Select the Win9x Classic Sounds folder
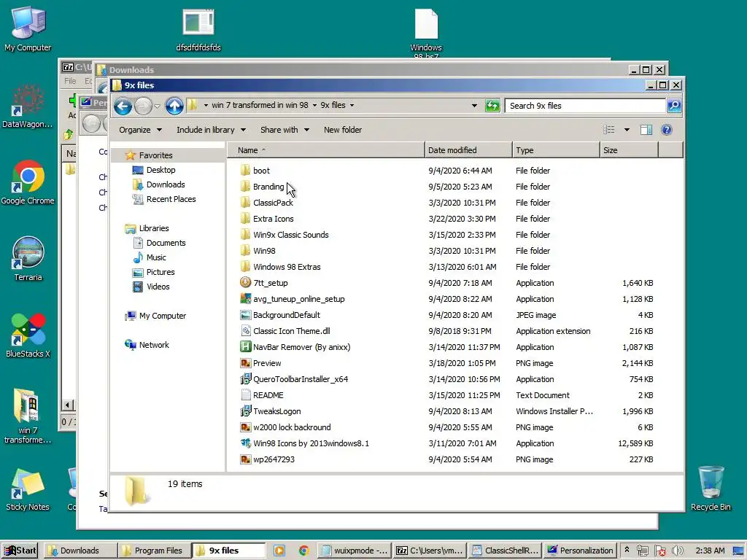The width and height of the screenshot is (747, 560). (285, 235)
